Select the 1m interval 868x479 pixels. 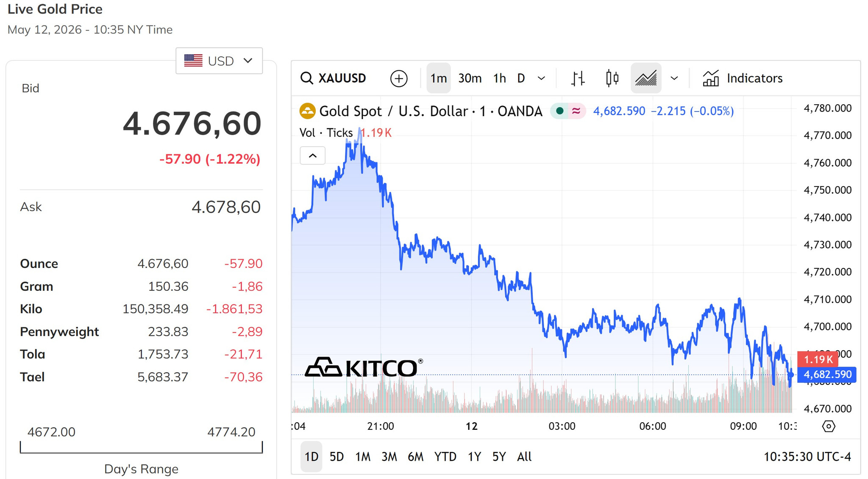[x=438, y=78]
